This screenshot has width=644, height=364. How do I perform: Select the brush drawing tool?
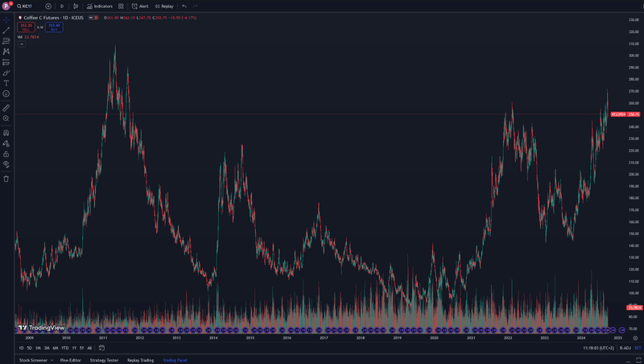click(6, 72)
